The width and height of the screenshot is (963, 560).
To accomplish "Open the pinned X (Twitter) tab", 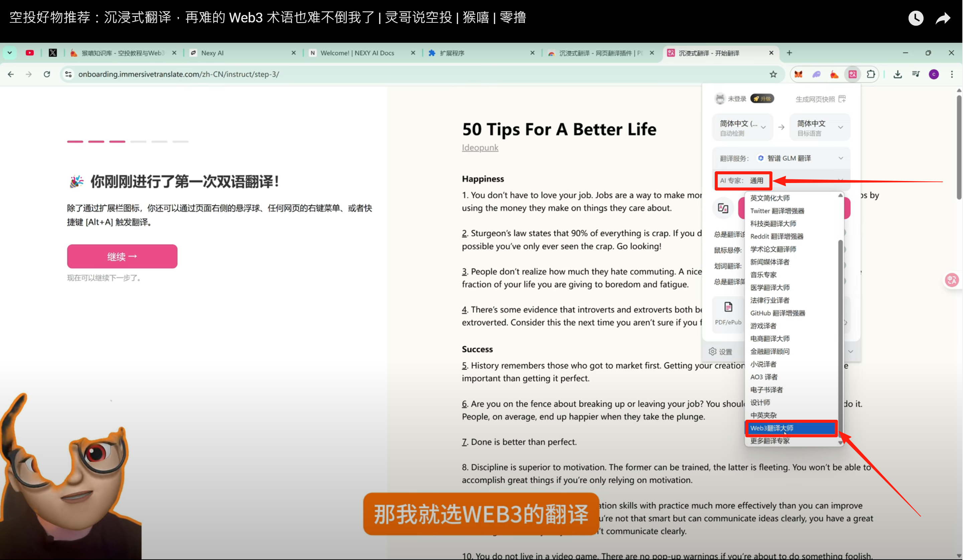I will click(x=53, y=53).
